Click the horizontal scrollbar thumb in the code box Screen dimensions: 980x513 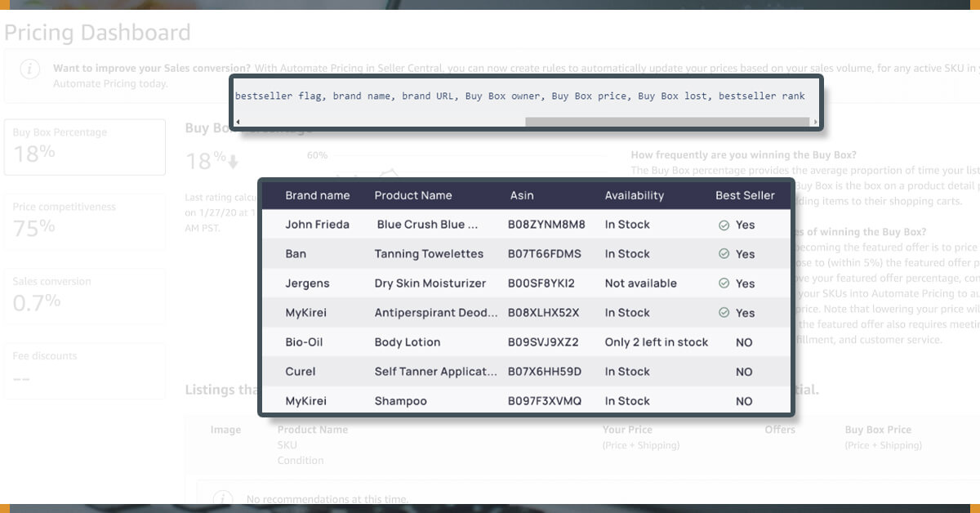[666, 123]
